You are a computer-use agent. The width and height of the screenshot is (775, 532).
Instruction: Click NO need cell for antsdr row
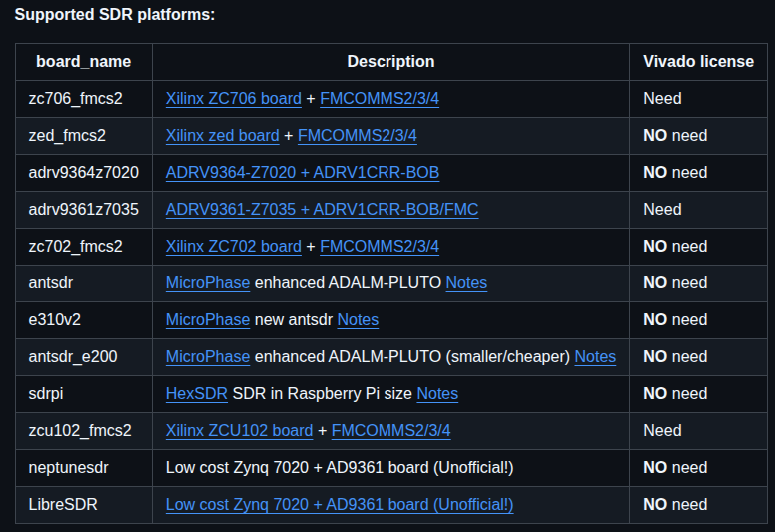pos(698,283)
